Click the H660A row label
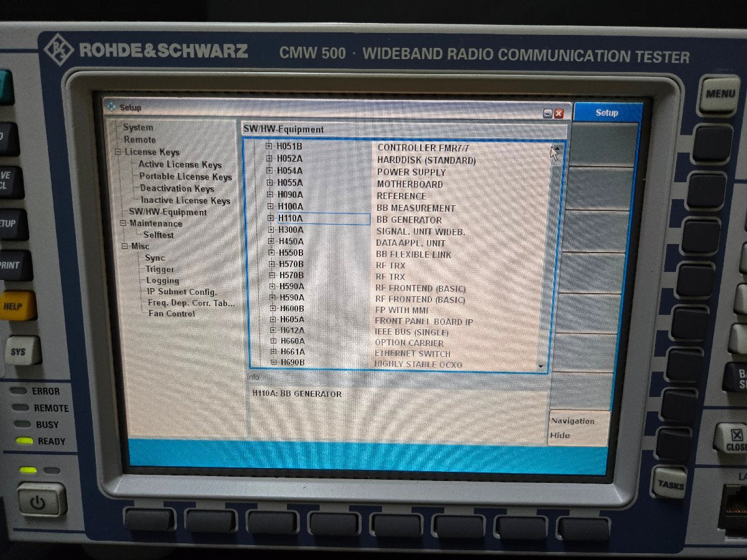This screenshot has height=560, width=747. pos(293,341)
